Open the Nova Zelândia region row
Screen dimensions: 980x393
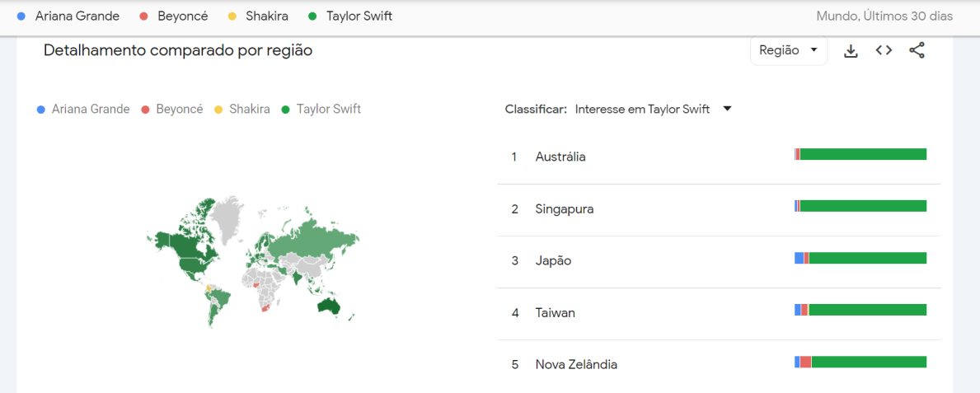[x=719, y=364]
